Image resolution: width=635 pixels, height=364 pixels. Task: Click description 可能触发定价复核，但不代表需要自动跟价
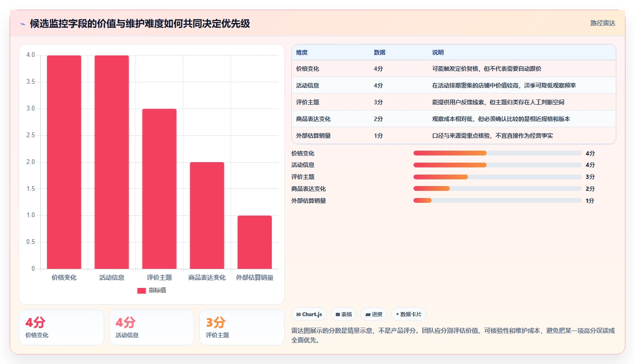487,69
